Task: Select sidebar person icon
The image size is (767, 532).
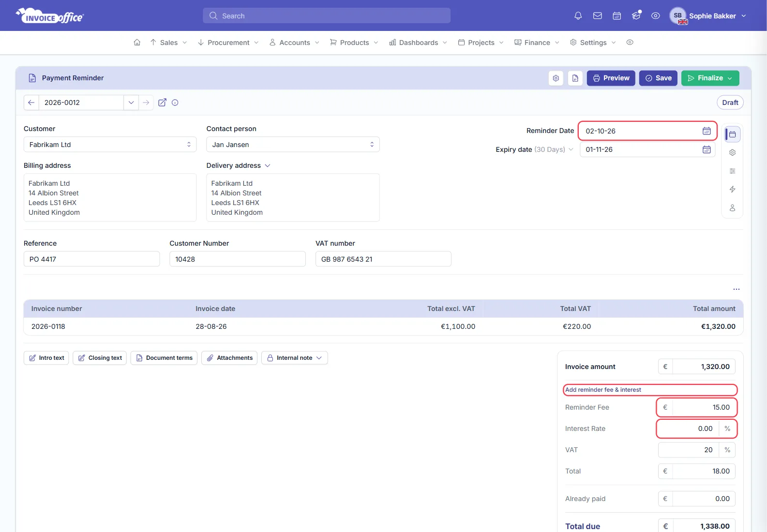Action: point(733,208)
